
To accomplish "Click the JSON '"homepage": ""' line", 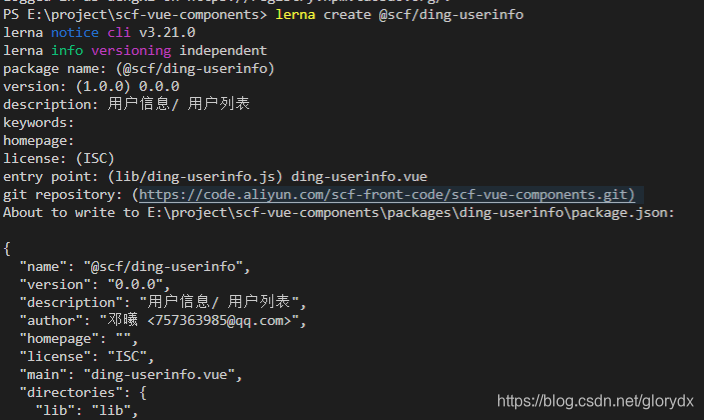I will pyautogui.click(x=79, y=339).
